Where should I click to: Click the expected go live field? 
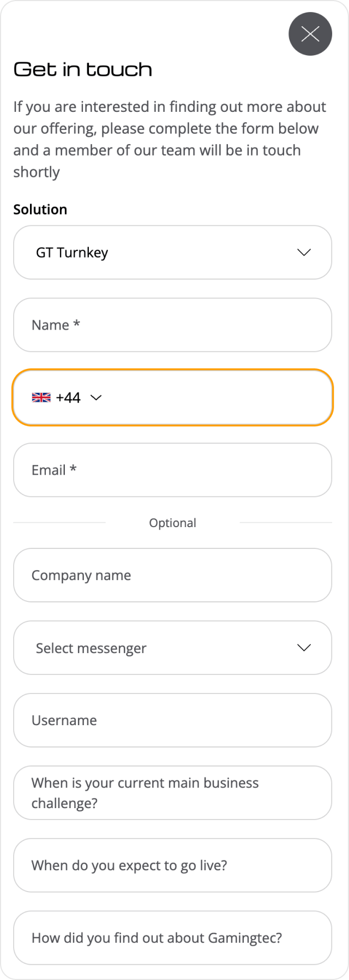pyautogui.click(x=172, y=865)
